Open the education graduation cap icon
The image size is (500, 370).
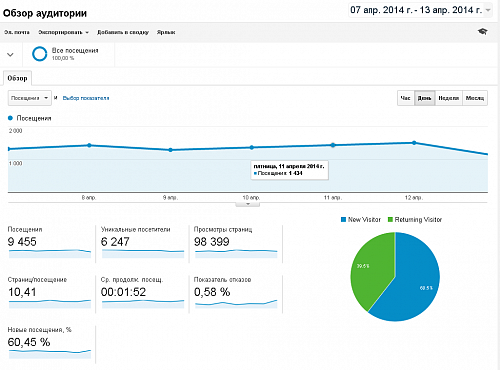click(x=482, y=31)
